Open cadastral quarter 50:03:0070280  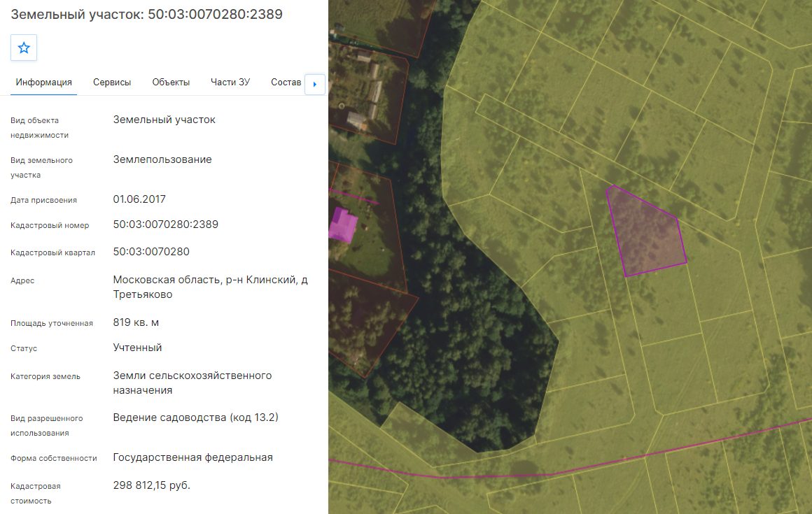pyautogui.click(x=151, y=252)
